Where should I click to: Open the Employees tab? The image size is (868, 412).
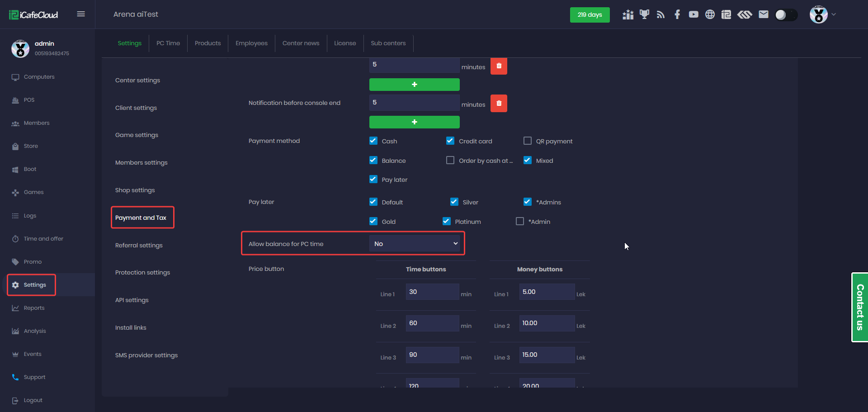tap(251, 43)
